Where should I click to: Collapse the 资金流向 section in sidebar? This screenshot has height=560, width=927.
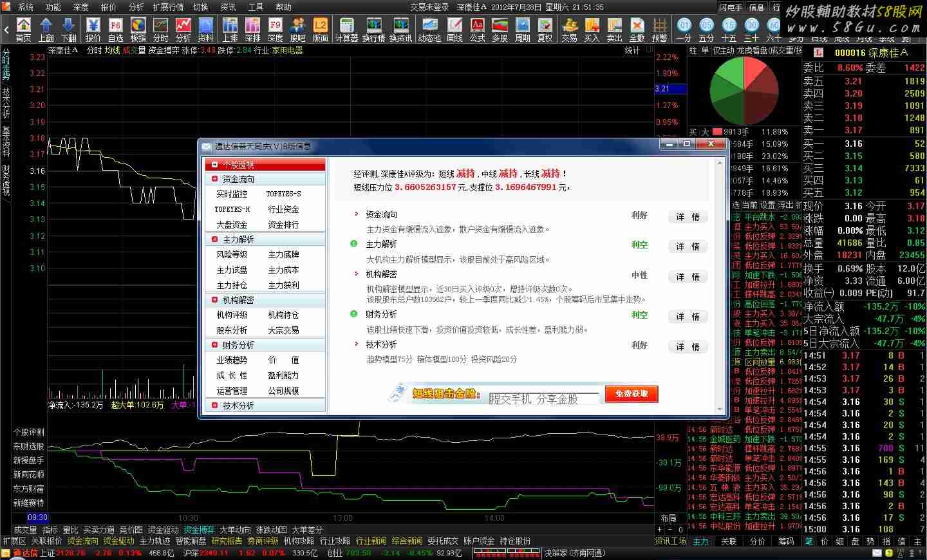point(214,179)
